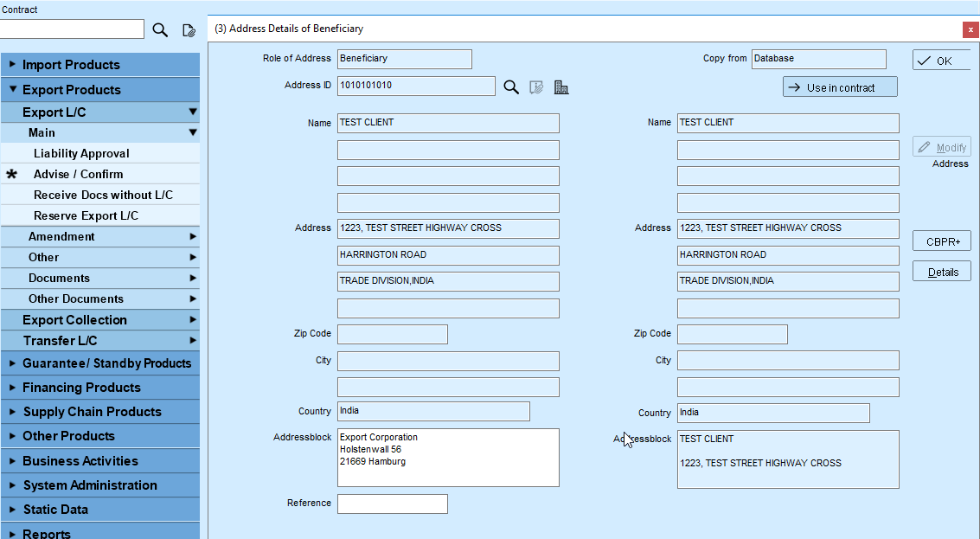Image resolution: width=980 pixels, height=539 pixels.
Task: Click the Reference field
Action: click(393, 504)
